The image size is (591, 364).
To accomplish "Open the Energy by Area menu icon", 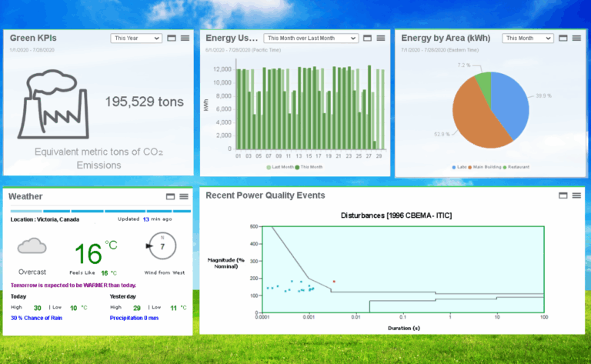I will tap(576, 38).
